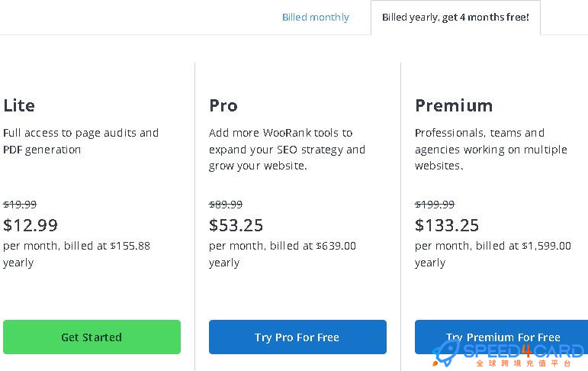Click the crossed-out $89.99 price
The image size is (588, 371).
pos(226,205)
